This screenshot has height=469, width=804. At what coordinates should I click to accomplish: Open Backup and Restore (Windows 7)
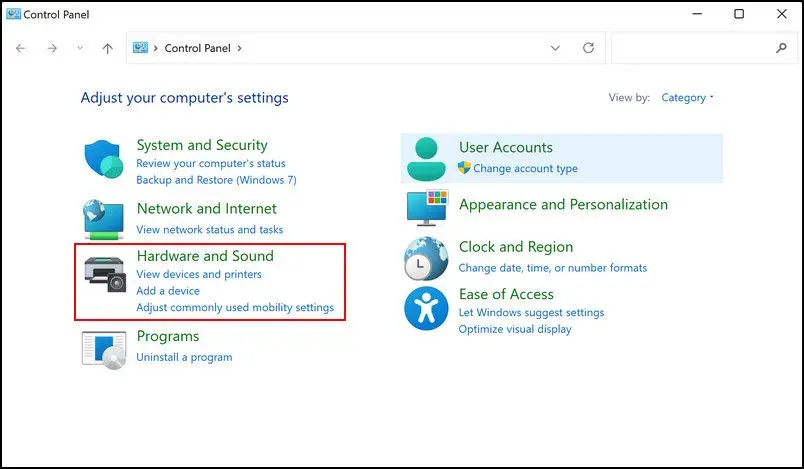216,180
